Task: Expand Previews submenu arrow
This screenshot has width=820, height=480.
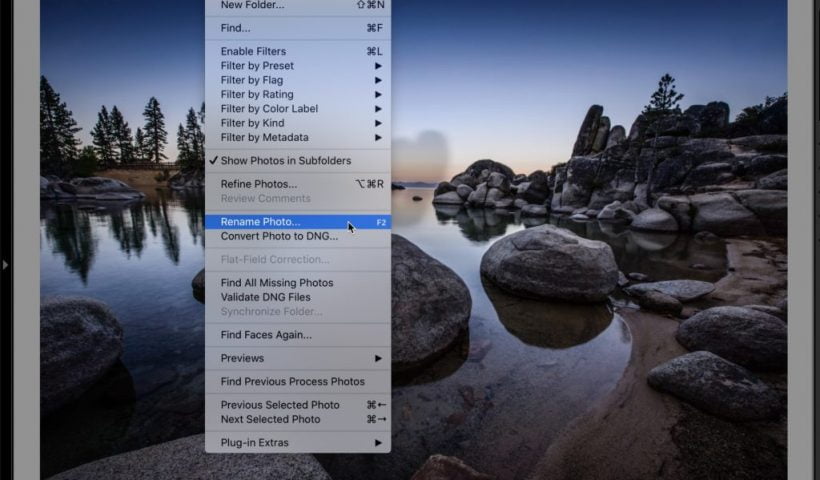Action: tap(378, 358)
